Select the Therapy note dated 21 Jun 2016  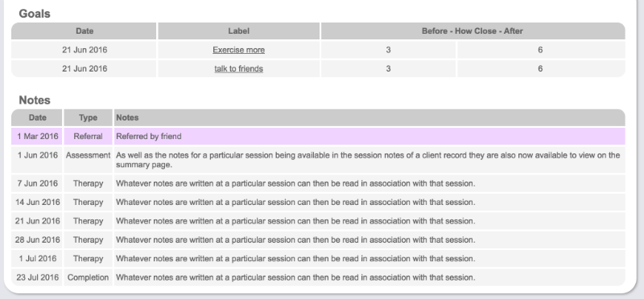point(318,221)
